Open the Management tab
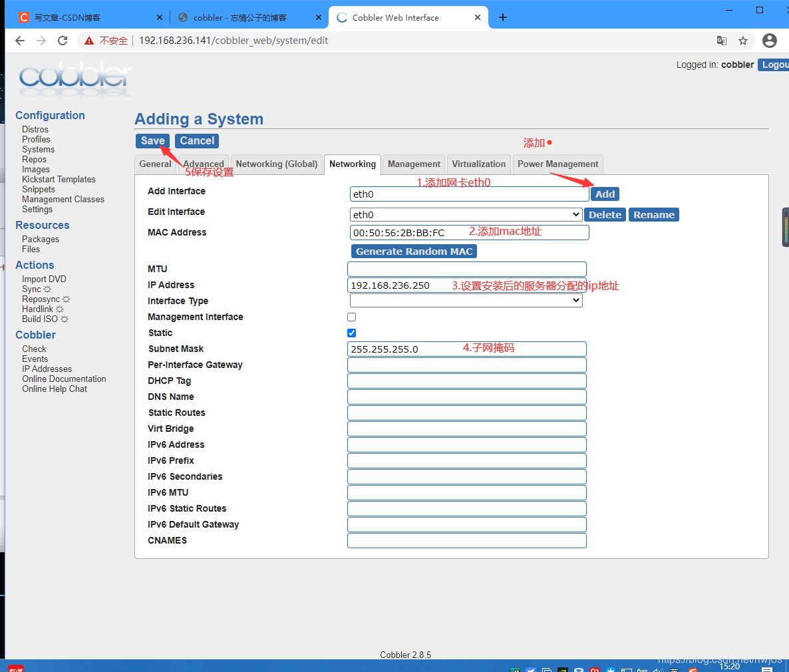 click(414, 164)
